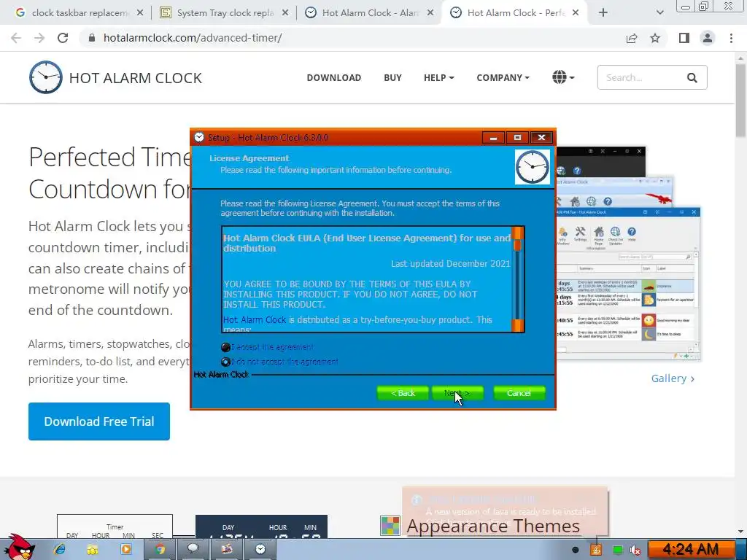Switch to 'Hot Alarm Clock - Alar' tab
Viewport: 747px width, 560px height.
pyautogui.click(x=369, y=13)
